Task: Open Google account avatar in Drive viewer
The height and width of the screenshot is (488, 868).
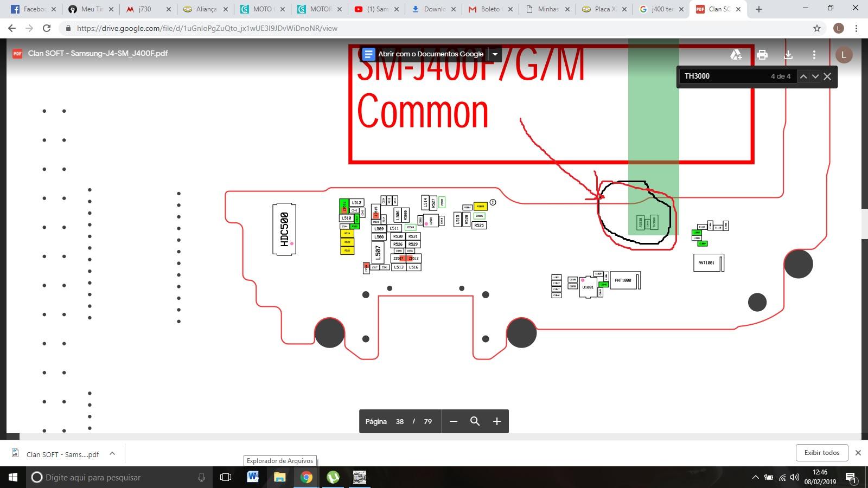Action: point(844,54)
